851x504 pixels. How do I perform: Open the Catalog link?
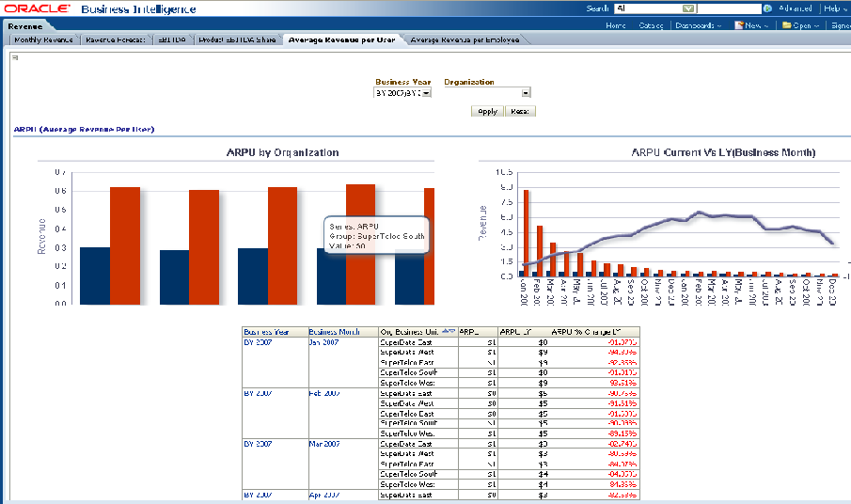pyautogui.click(x=651, y=25)
